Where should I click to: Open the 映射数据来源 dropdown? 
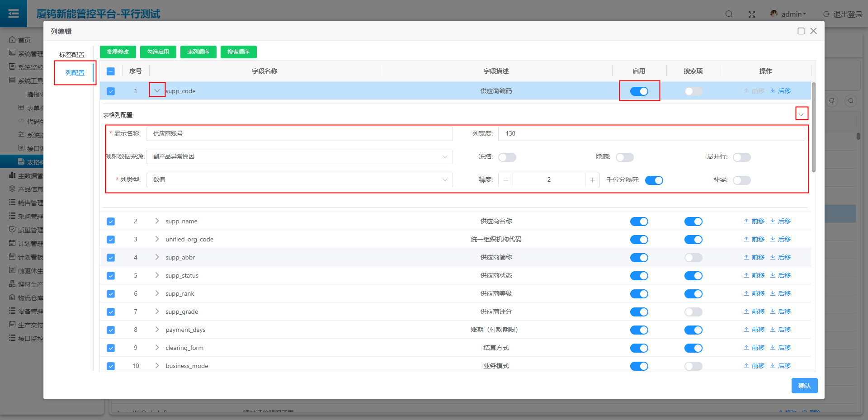[299, 157]
